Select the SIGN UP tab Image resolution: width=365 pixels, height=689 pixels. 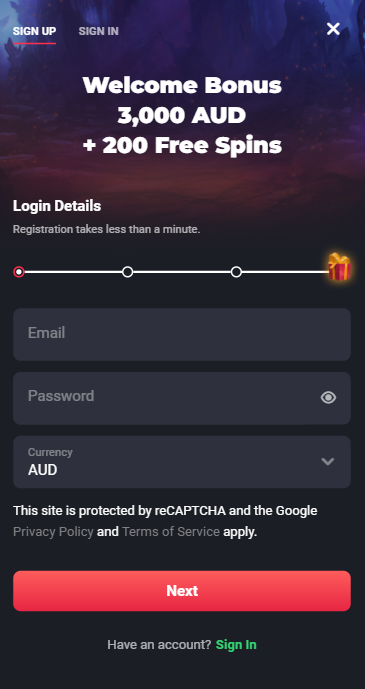(x=34, y=31)
